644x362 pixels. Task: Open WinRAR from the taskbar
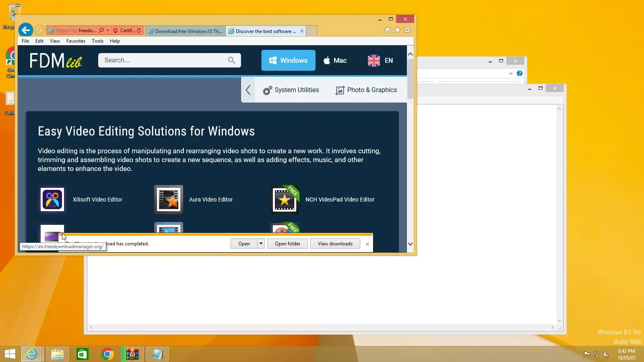coord(132,354)
